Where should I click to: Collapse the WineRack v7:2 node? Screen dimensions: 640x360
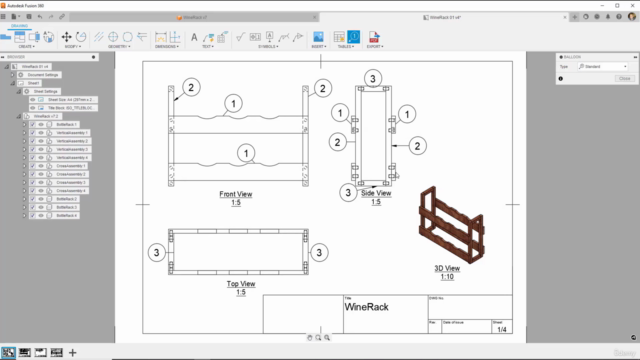coord(18,116)
